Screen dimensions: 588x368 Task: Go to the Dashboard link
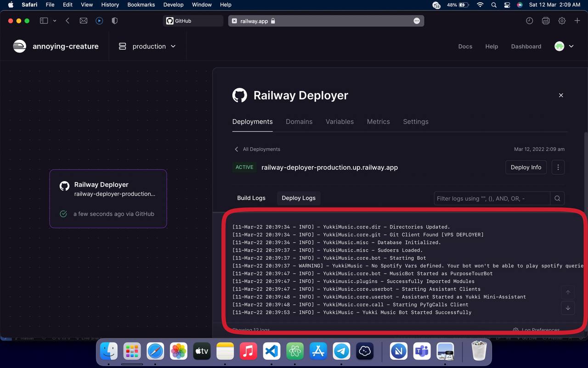[526, 46]
